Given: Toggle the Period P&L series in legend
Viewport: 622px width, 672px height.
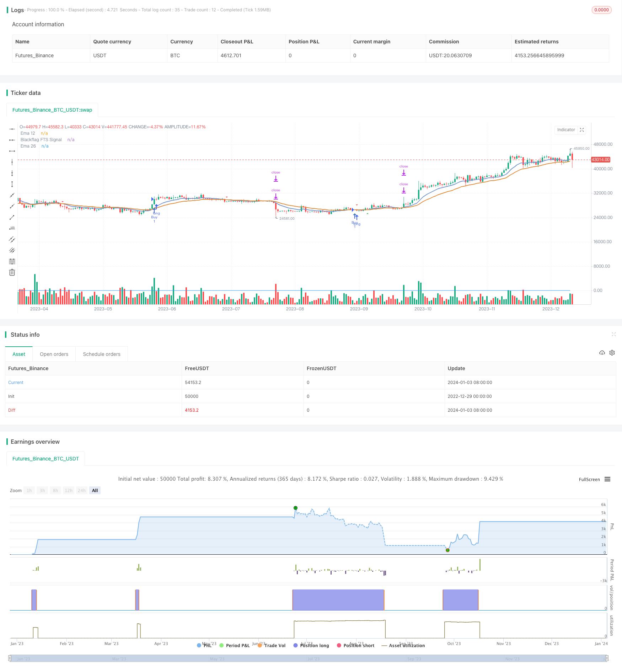Looking at the screenshot, I should [x=235, y=645].
